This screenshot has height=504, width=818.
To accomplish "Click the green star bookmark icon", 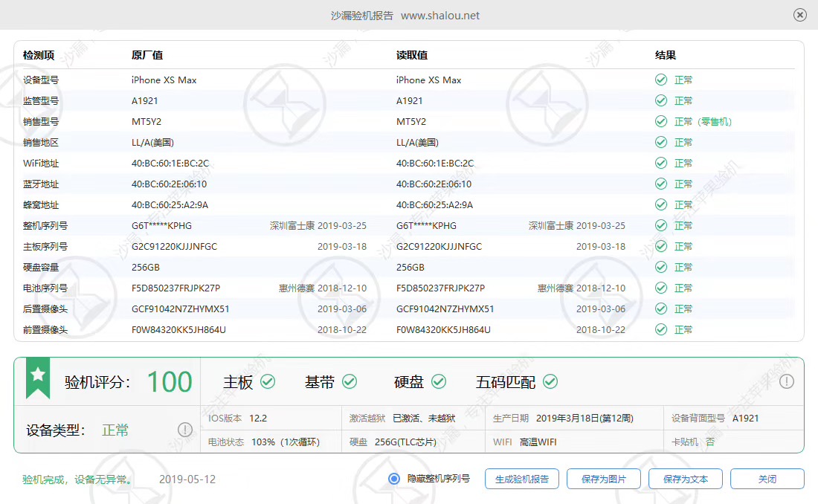I will [38, 378].
